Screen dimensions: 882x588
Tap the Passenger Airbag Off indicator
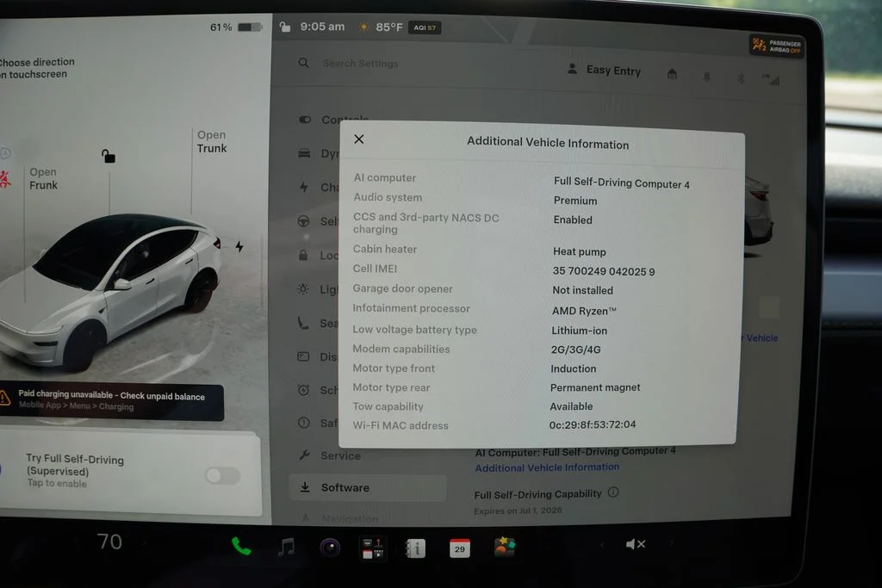(776, 46)
